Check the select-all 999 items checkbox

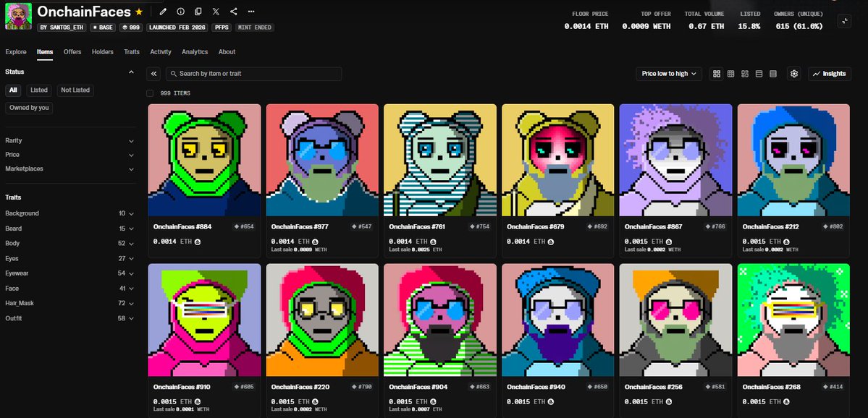150,93
